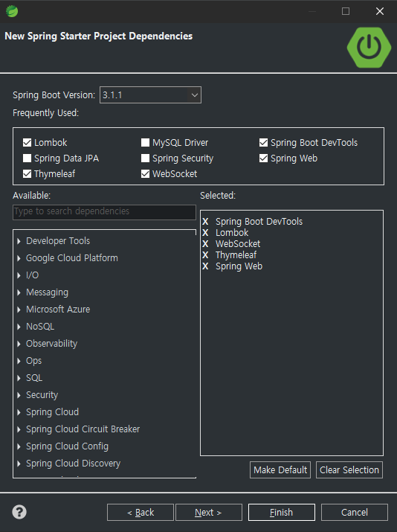Expand the Ops category
Image resolution: width=397 pixels, height=532 pixels.
click(x=19, y=361)
